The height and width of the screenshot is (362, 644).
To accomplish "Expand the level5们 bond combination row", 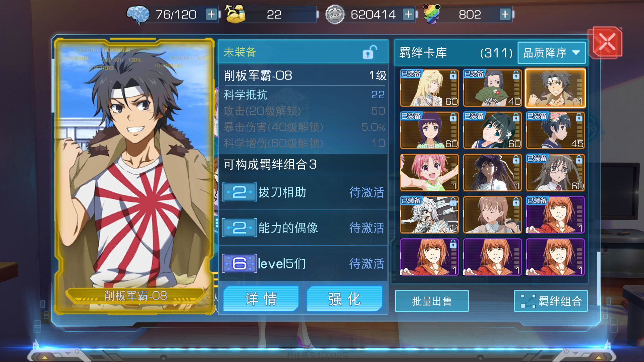I will tap(303, 263).
